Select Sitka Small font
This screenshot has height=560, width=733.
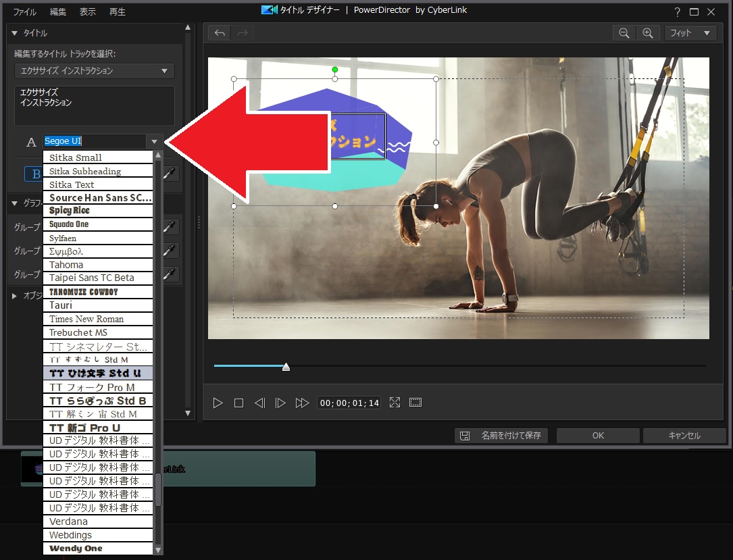coord(98,157)
